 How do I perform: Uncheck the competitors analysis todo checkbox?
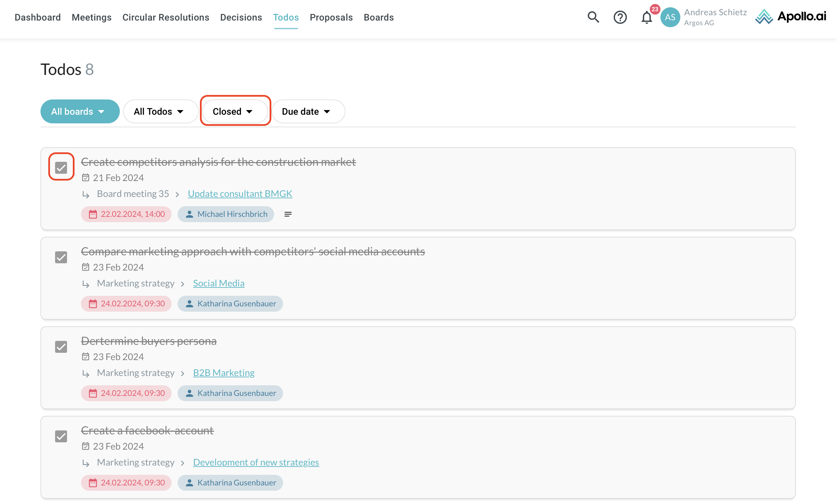61,168
